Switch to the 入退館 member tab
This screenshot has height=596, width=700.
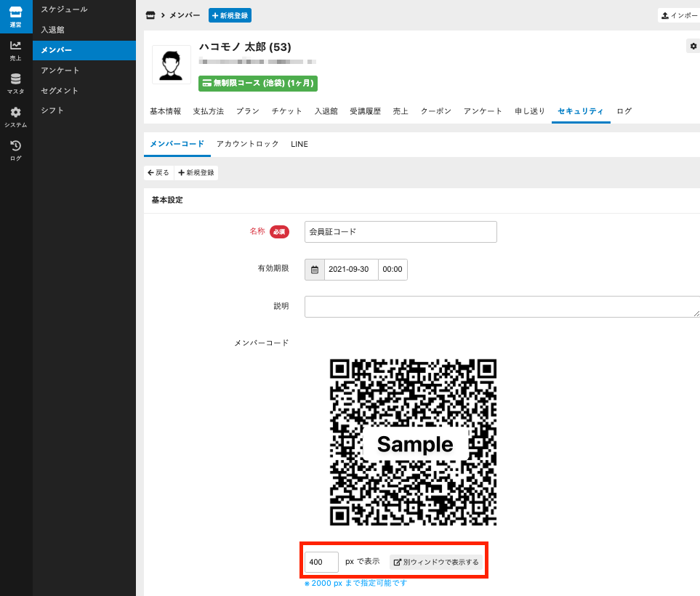[326, 111]
